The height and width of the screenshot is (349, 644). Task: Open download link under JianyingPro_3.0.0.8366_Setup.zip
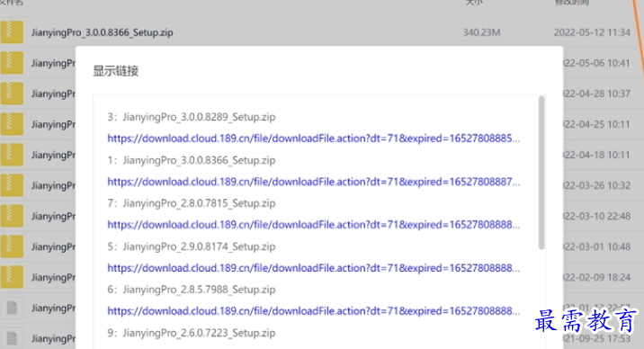click(x=314, y=182)
